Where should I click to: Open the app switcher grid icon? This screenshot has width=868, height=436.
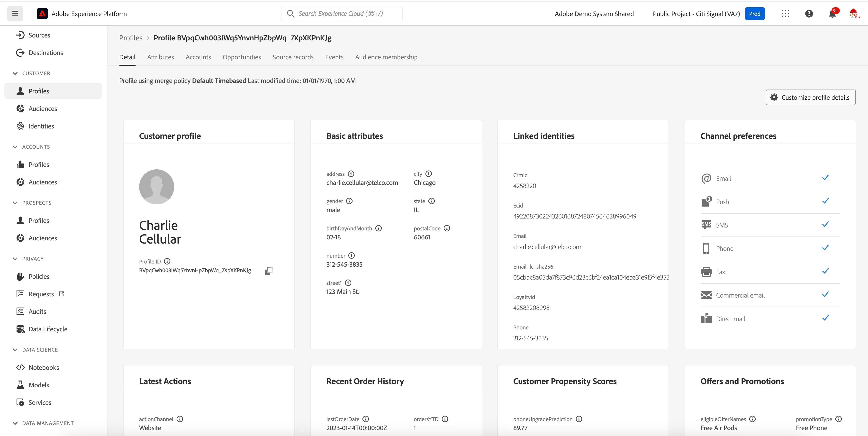click(x=786, y=13)
